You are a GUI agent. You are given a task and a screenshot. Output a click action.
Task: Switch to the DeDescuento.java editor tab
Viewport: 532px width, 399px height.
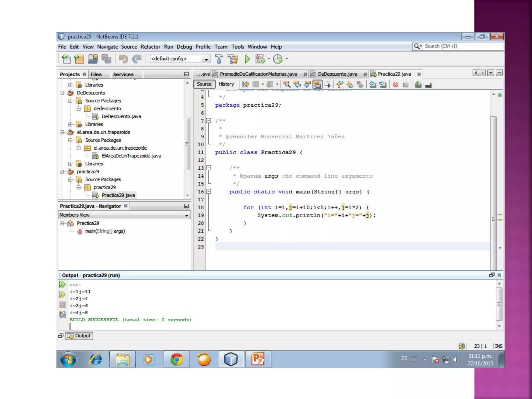click(337, 74)
